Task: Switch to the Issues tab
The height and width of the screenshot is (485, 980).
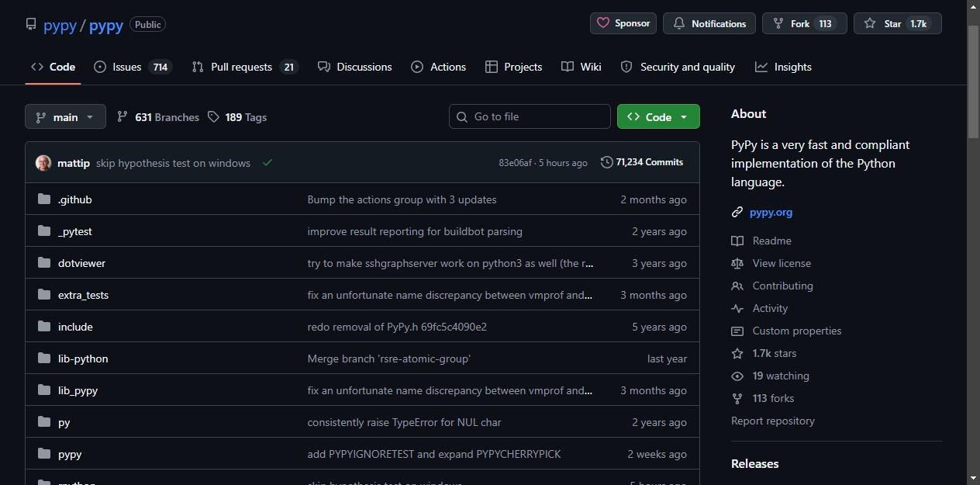Action: [133, 67]
